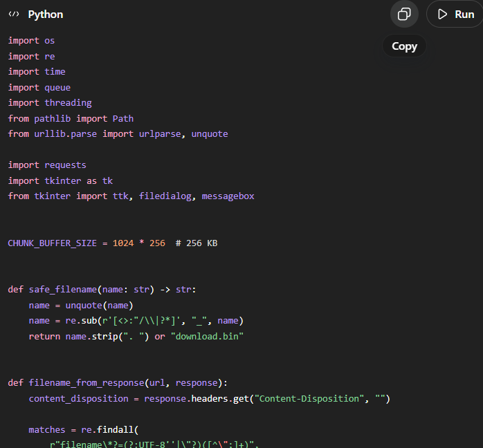The height and width of the screenshot is (448, 483).
Task: Click the line "import time"
Action: pos(37,72)
